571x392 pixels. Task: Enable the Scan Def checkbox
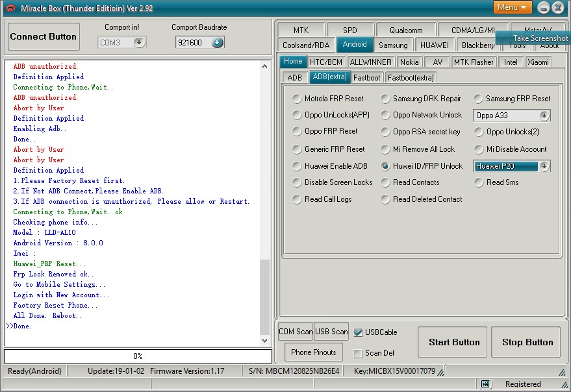[359, 354]
